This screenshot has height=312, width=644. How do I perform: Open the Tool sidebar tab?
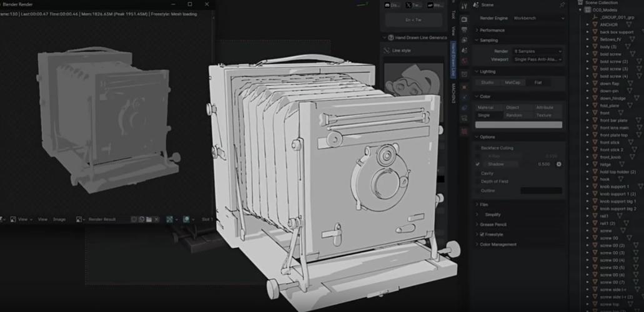453,15
